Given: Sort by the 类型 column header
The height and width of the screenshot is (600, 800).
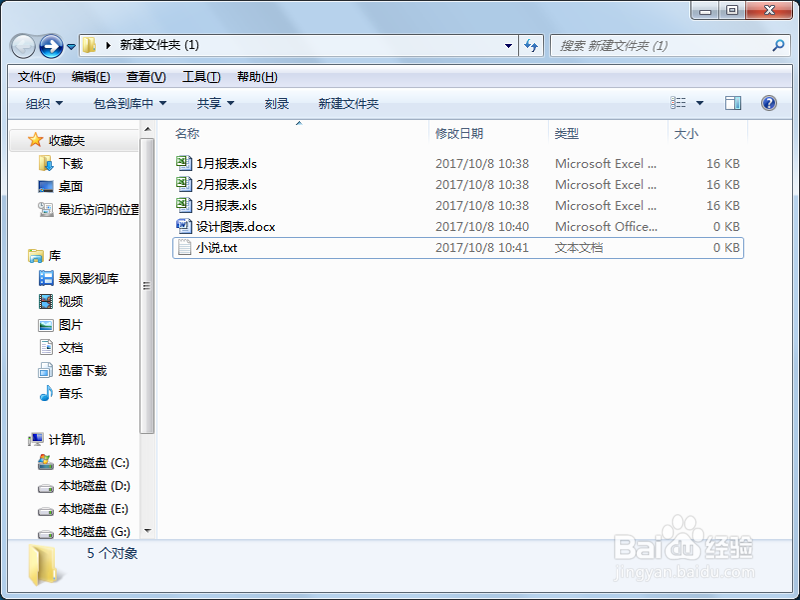Looking at the screenshot, I should tap(566, 134).
